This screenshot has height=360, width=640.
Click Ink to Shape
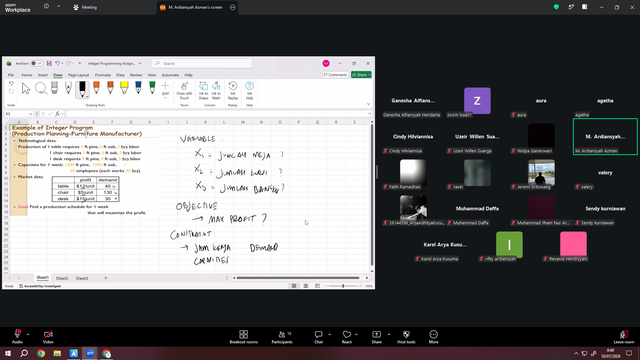tap(203, 91)
